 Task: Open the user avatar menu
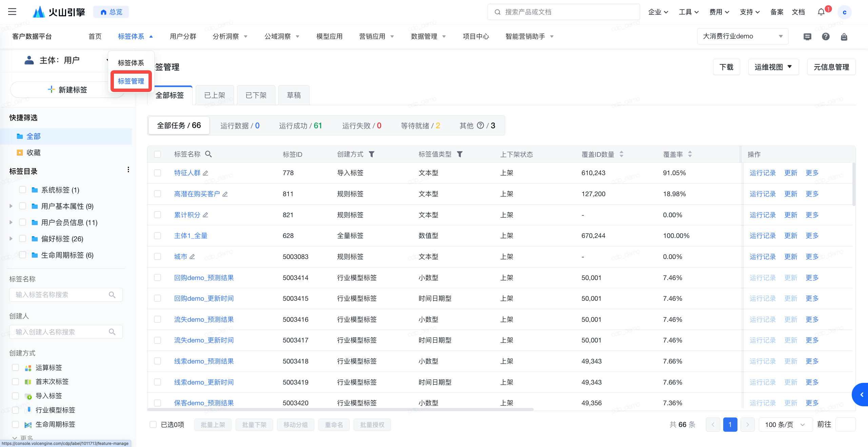pyautogui.click(x=844, y=12)
